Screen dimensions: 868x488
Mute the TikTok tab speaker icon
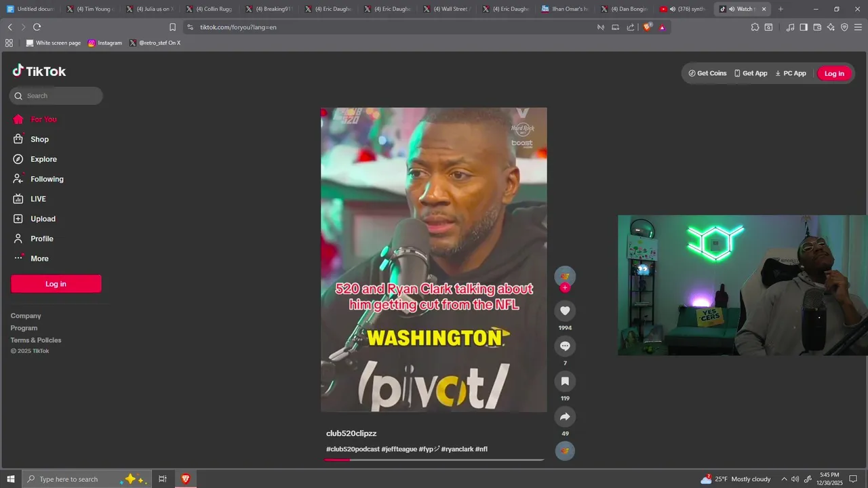[732, 9]
